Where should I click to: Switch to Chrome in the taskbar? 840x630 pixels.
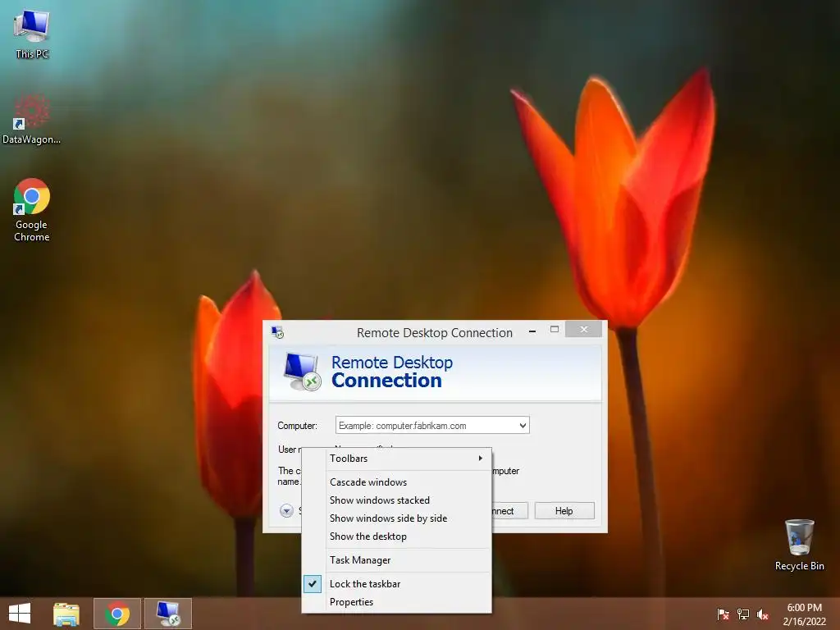point(117,614)
